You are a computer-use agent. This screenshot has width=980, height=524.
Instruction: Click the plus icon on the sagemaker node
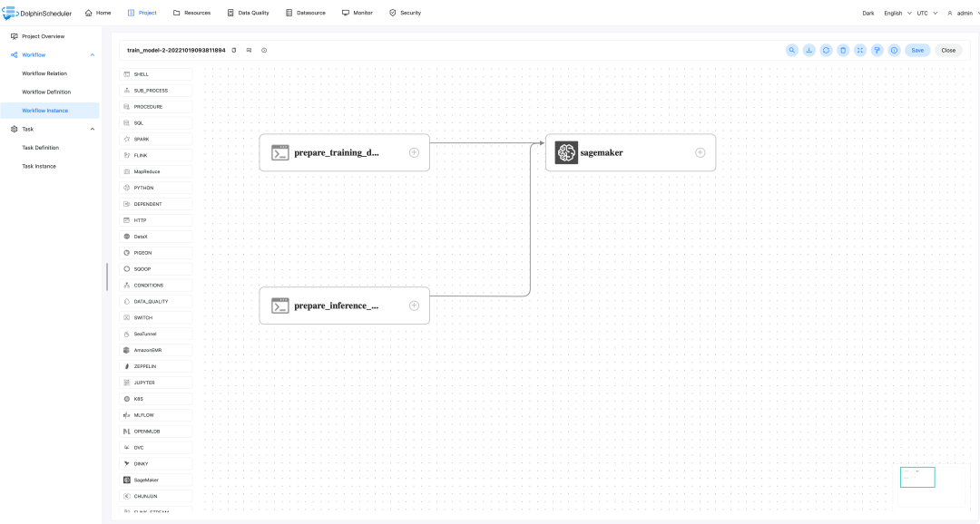700,152
